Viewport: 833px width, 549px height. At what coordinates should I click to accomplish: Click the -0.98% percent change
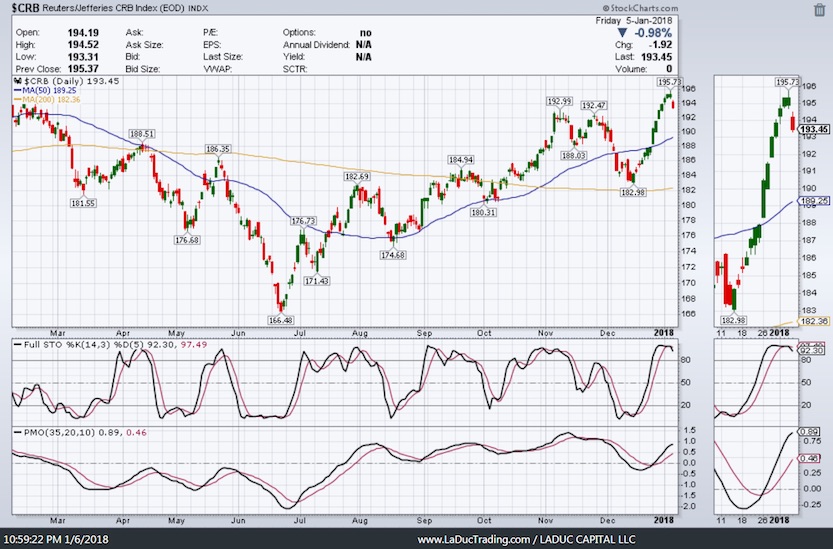pyautogui.click(x=653, y=33)
